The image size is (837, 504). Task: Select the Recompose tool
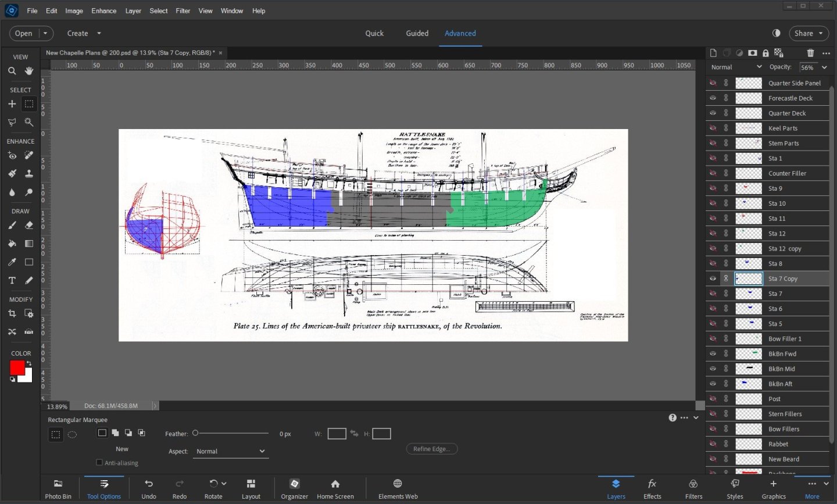(x=29, y=313)
